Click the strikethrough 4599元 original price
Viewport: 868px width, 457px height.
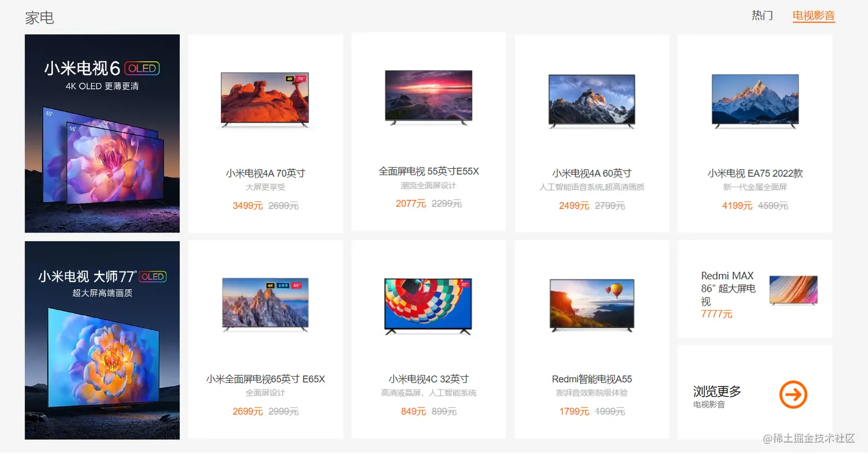click(x=773, y=206)
